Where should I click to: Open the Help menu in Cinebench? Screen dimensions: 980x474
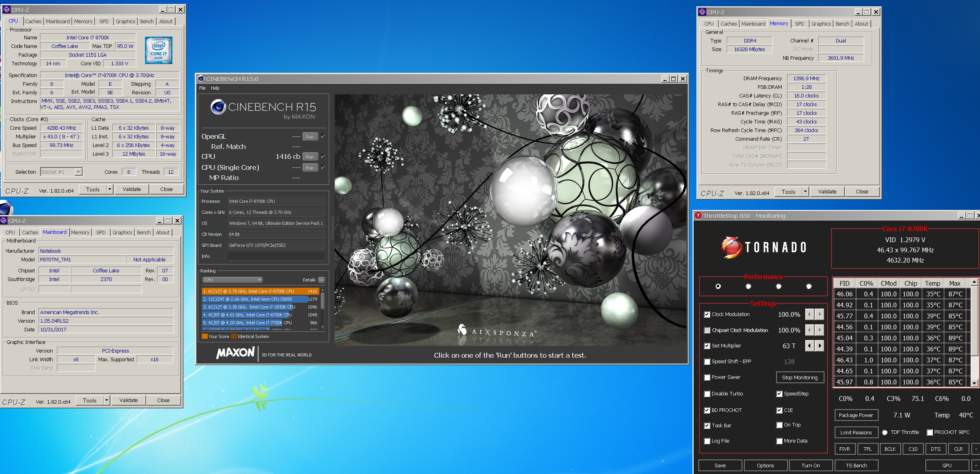tap(215, 88)
